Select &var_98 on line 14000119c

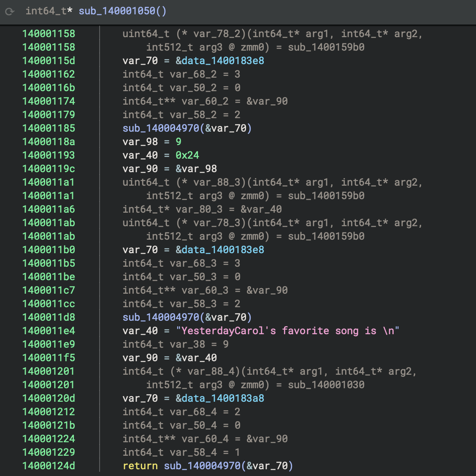(196, 169)
